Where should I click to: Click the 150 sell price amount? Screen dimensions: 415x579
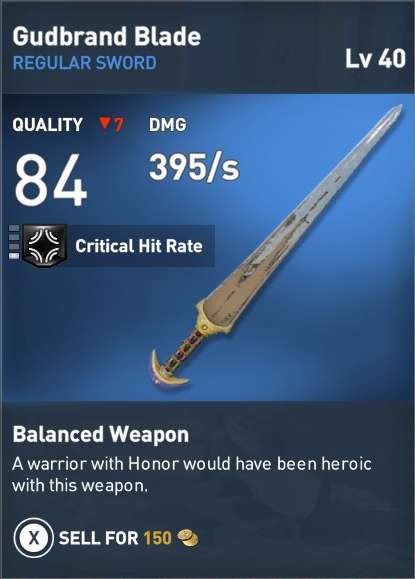158,538
